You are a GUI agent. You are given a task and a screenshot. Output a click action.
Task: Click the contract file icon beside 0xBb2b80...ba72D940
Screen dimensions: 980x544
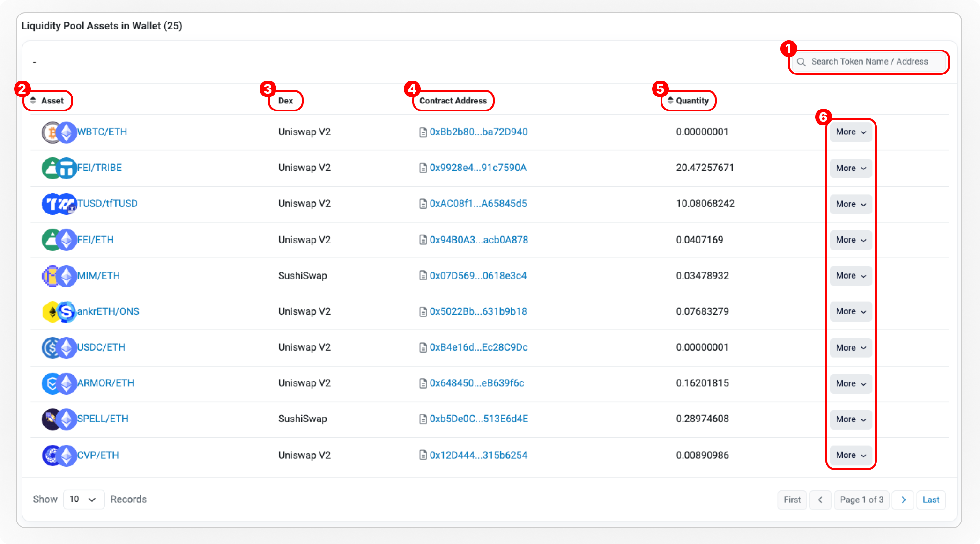pos(423,132)
